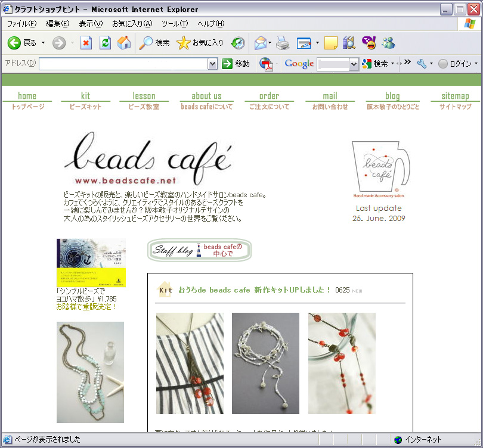Launch Windows Messenger people icon
Screen dimensions: 483x448
388,43
